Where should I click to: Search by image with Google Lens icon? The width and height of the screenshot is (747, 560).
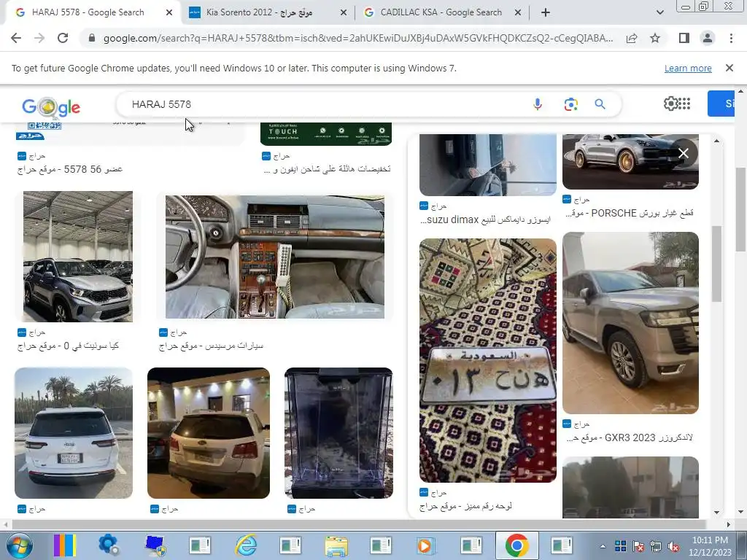pyautogui.click(x=570, y=104)
